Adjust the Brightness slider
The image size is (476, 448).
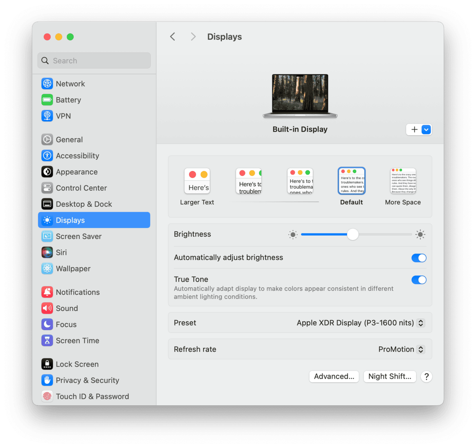[353, 234]
